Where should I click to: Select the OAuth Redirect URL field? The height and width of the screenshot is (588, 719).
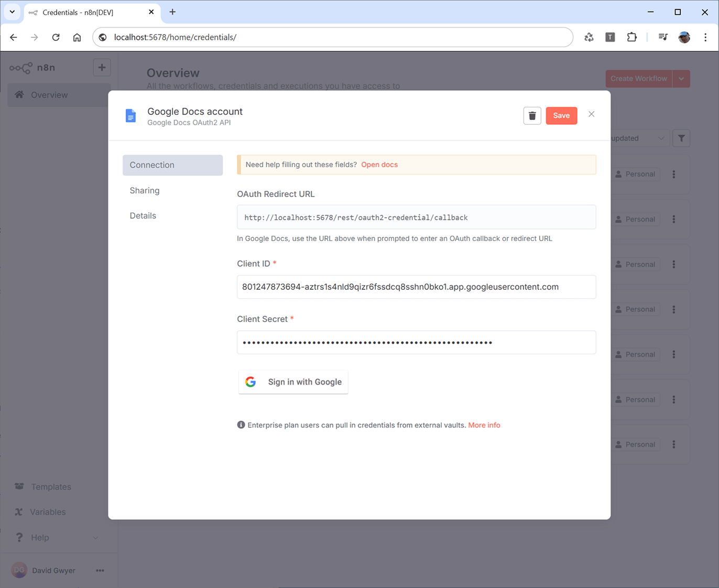416,217
